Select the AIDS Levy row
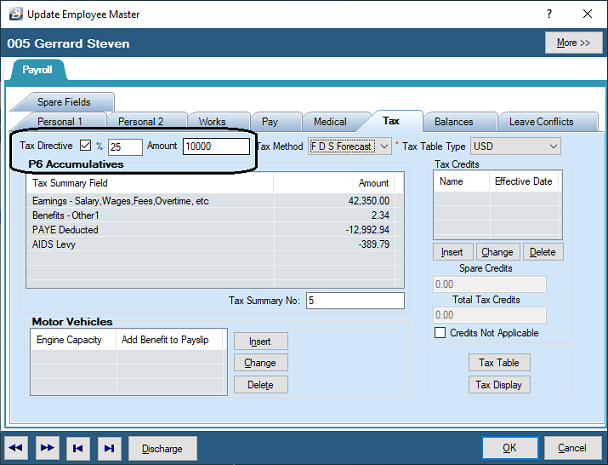608x465 pixels. click(214, 244)
